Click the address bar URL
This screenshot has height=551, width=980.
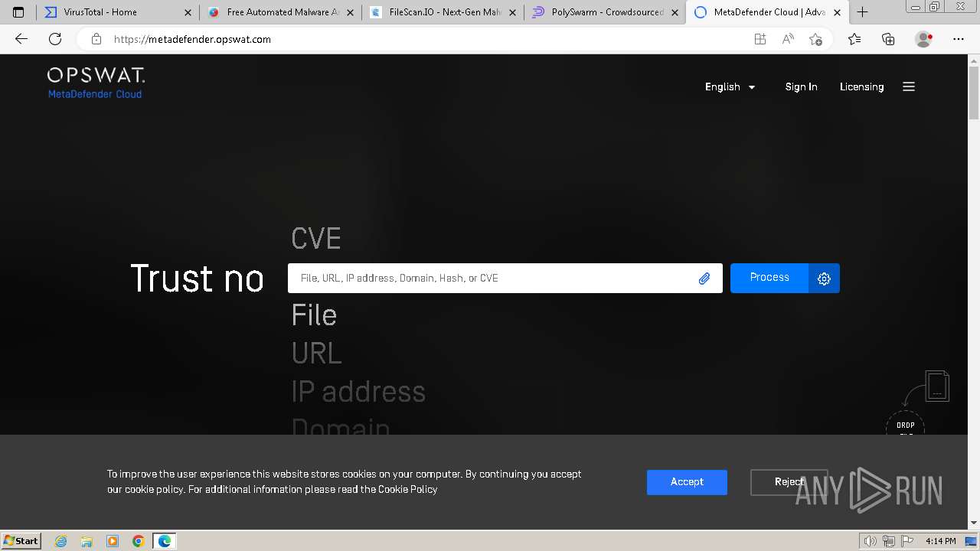pyautogui.click(x=192, y=39)
